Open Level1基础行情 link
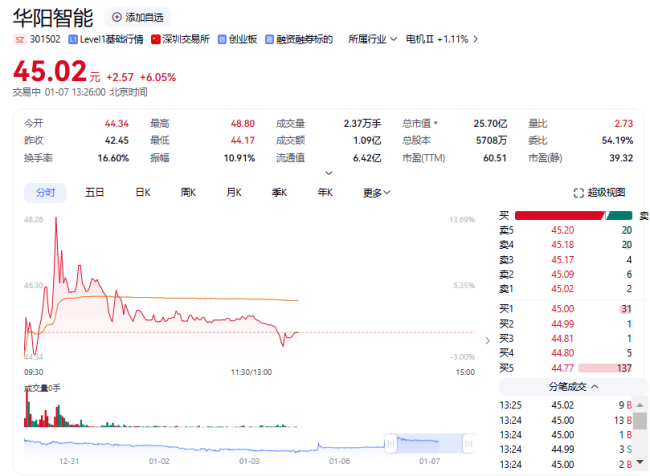 click(x=112, y=39)
